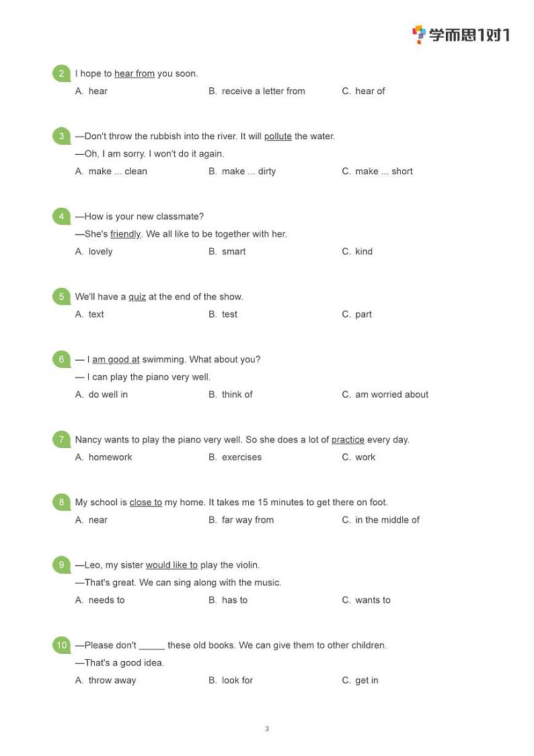The width and height of the screenshot is (534, 756).
Task: Click the green question 10 badge
Action: pyautogui.click(x=61, y=645)
